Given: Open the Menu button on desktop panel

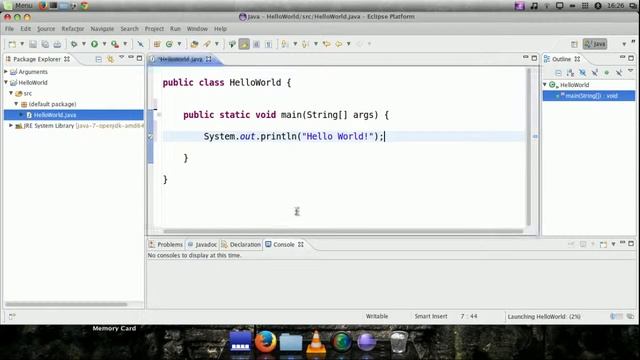Looking at the screenshot, I should pyautogui.click(x=19, y=5).
